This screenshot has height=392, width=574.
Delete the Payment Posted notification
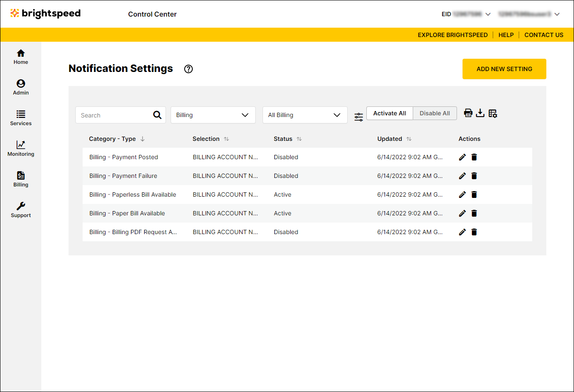click(x=474, y=157)
